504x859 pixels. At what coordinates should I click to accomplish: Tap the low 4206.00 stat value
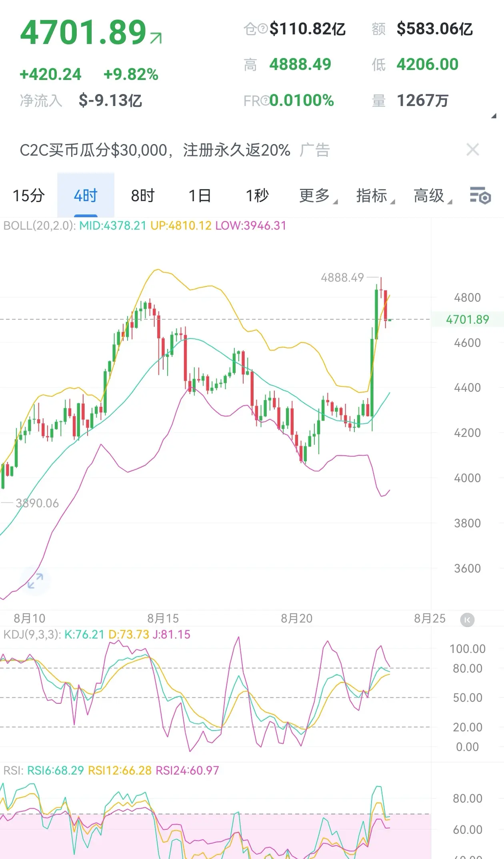tap(428, 64)
